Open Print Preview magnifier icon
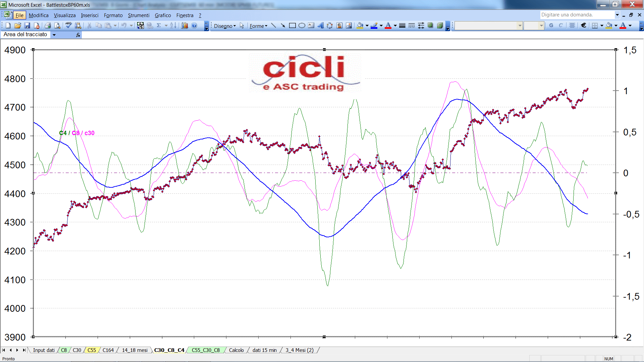The image size is (644, 362). pos(57,25)
